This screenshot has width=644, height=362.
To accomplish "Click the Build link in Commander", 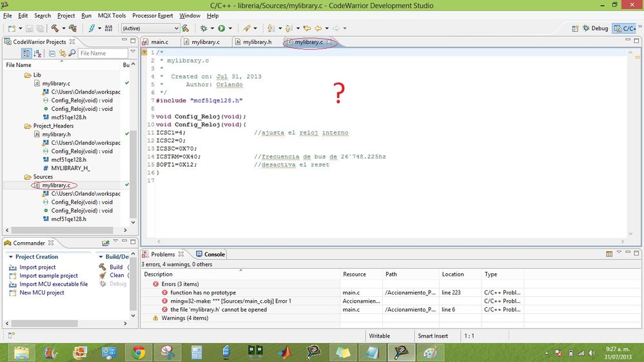I will 116,267.
